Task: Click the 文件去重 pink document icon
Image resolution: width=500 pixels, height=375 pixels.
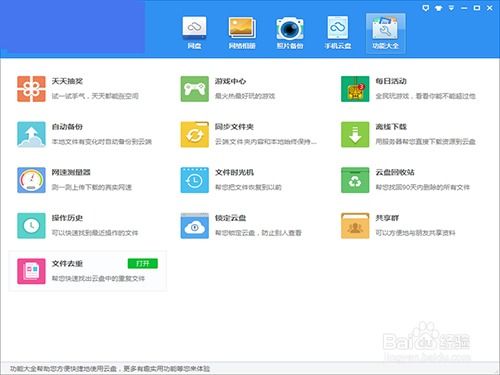Action: (x=31, y=271)
